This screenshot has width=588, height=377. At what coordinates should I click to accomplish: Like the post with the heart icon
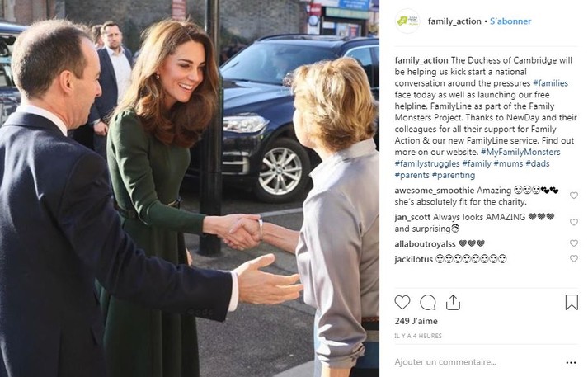(x=402, y=303)
